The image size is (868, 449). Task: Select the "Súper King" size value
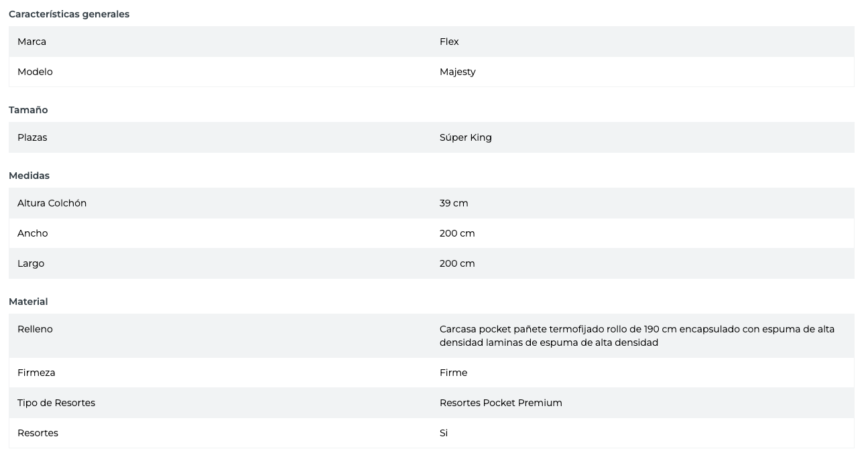(x=465, y=137)
